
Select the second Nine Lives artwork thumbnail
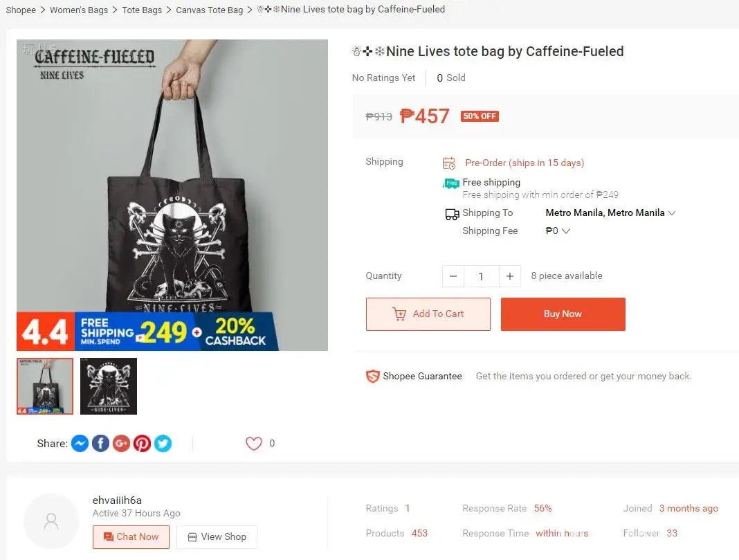point(109,386)
